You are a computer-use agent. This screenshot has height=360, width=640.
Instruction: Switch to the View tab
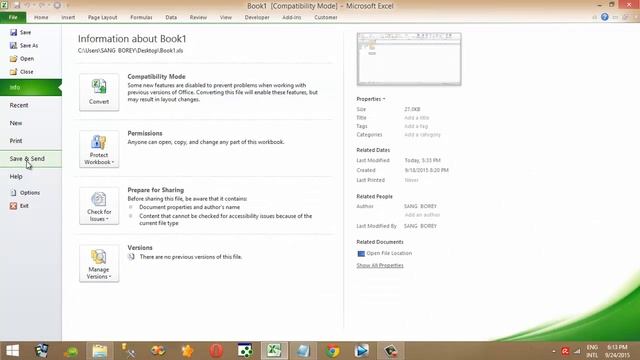click(x=225, y=17)
